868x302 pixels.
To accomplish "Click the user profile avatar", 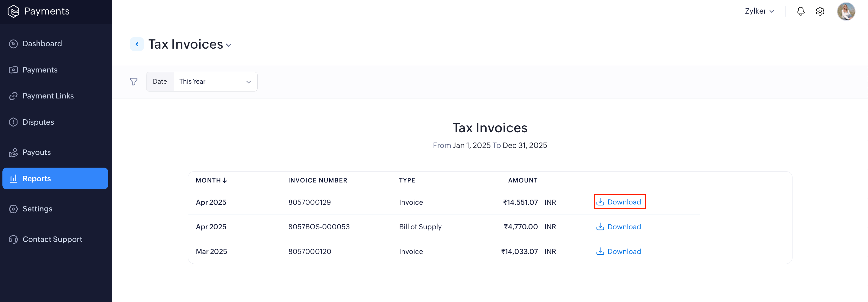I will coord(846,11).
